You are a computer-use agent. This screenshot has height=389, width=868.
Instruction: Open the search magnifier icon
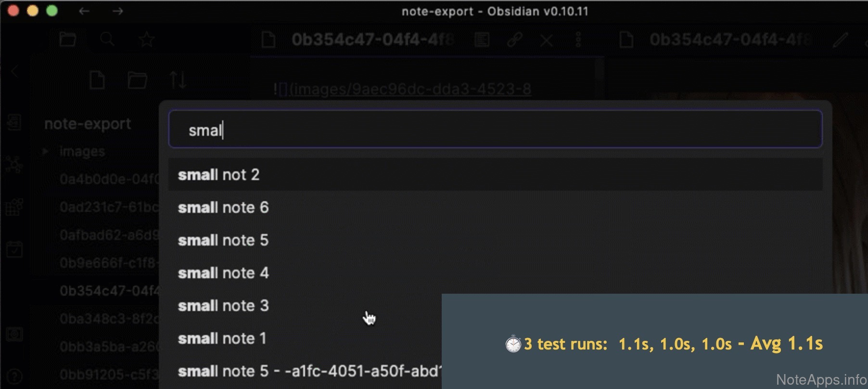(107, 39)
